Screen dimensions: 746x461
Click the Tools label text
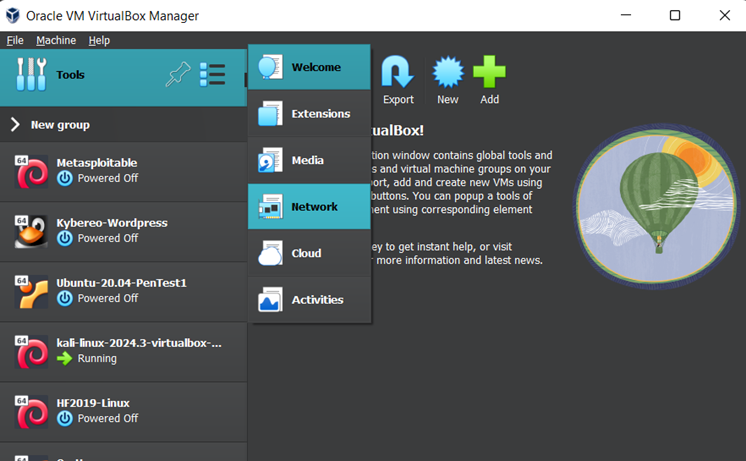click(70, 75)
